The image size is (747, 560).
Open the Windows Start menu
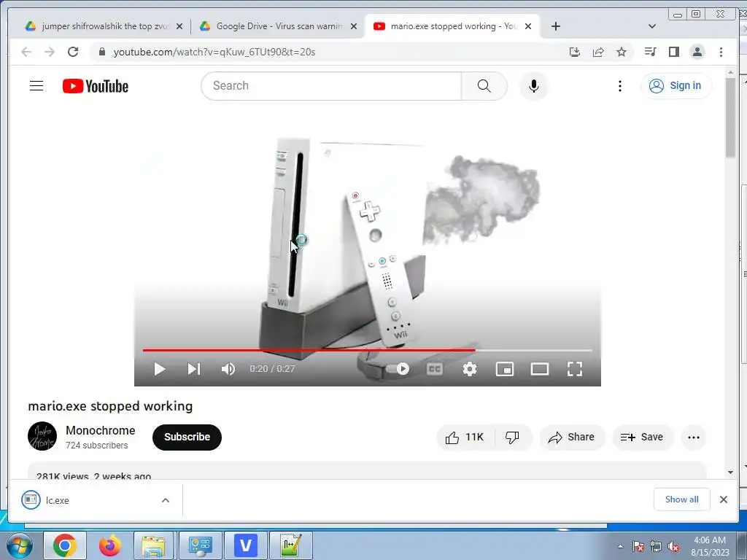tap(20, 545)
